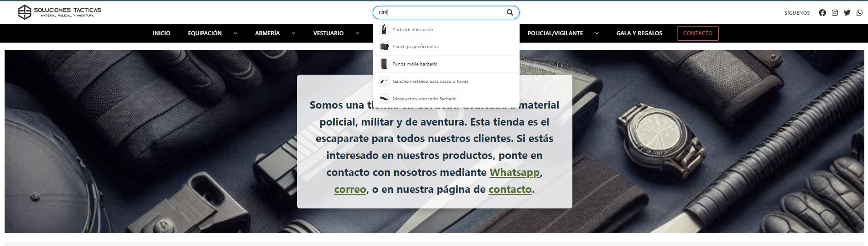Follow the correo link in banner
The image size is (868, 246).
point(350,189)
